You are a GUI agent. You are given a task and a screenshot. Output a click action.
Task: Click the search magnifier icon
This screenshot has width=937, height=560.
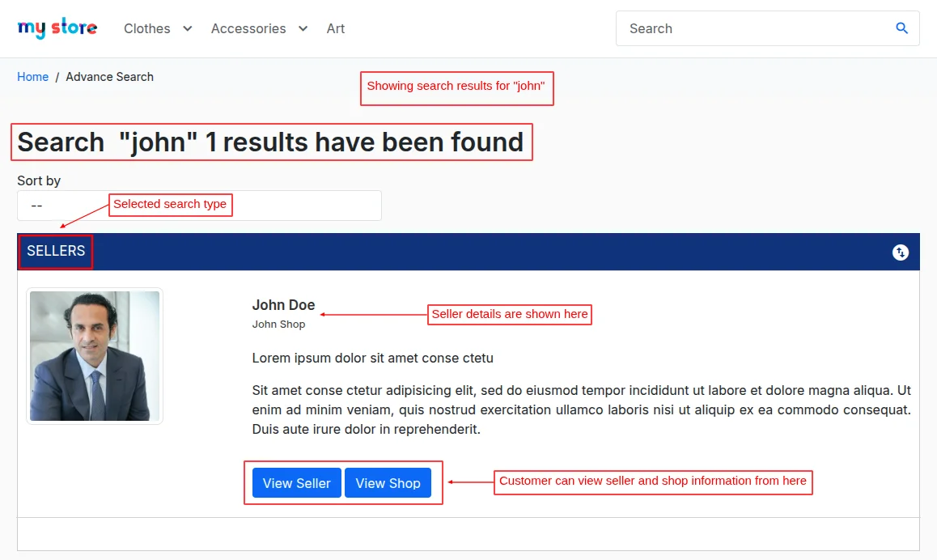(901, 28)
